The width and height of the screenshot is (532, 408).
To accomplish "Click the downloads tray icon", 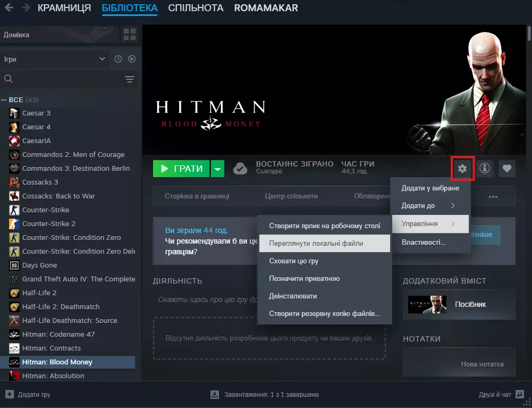I will click(215, 394).
